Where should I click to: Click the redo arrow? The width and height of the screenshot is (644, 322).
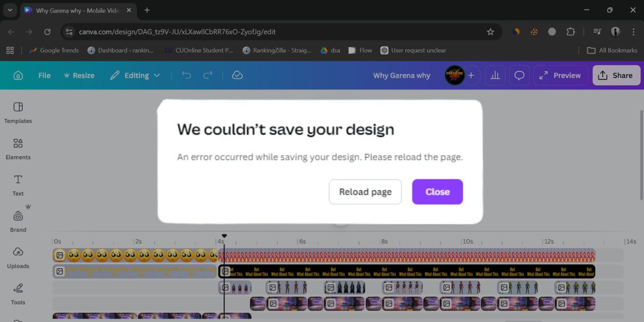click(207, 75)
